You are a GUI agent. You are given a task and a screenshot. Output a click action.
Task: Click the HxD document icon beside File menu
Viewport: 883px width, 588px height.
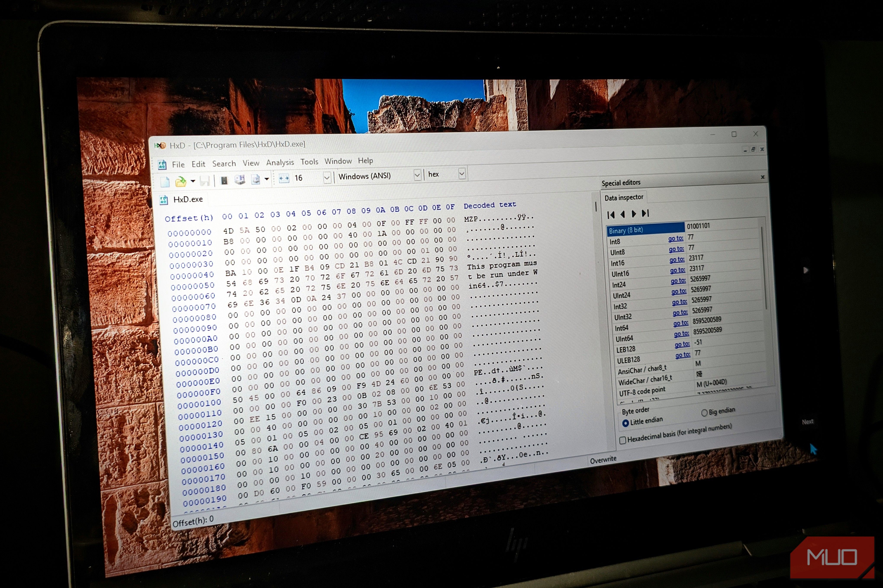click(162, 165)
